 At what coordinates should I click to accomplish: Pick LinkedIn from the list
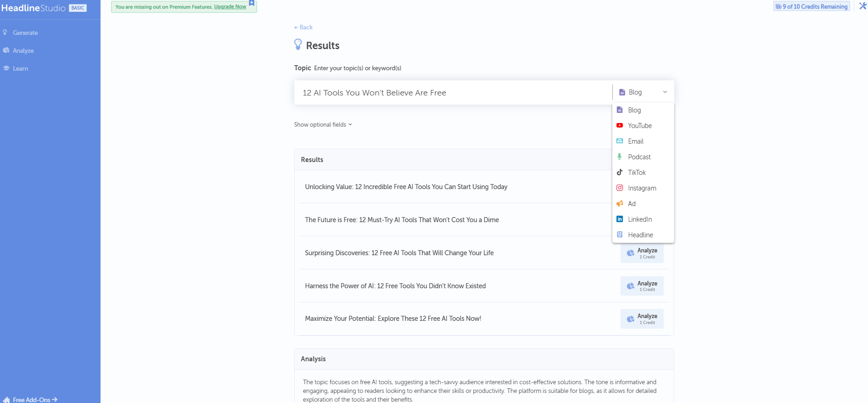643,219
